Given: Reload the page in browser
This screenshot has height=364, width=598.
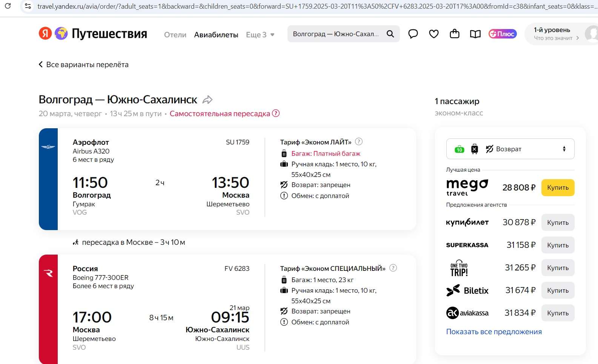Looking at the screenshot, I should (8, 6).
